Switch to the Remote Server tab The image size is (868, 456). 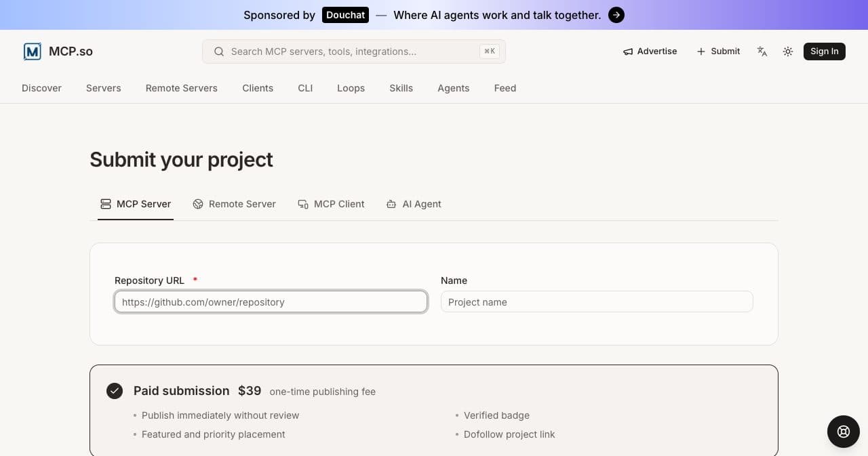pos(235,204)
